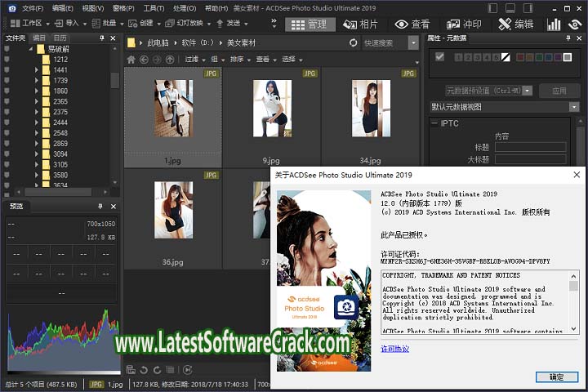Go up one folder level icon
Screen dimensions: 588x392
coord(170,60)
